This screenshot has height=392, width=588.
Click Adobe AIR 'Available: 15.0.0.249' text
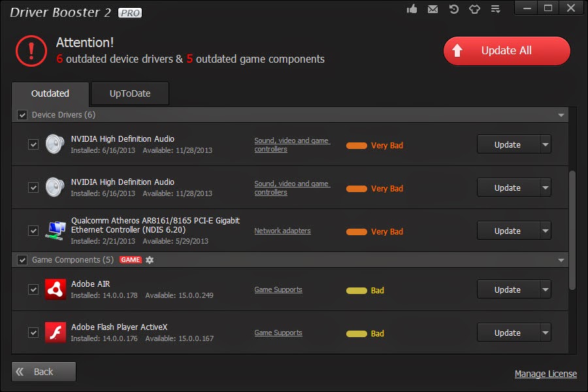179,295
